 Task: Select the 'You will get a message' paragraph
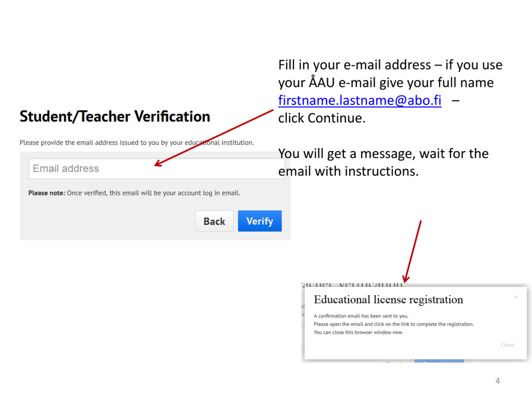[383, 162]
